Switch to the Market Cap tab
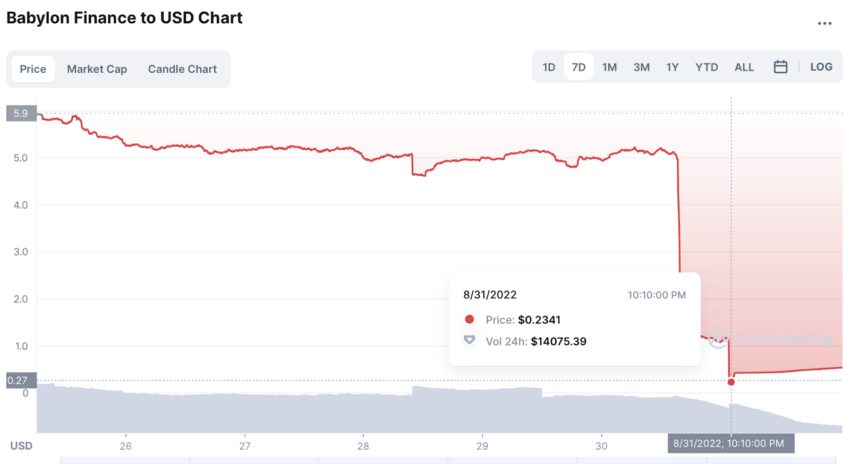This screenshot has height=464, width=850. [97, 69]
